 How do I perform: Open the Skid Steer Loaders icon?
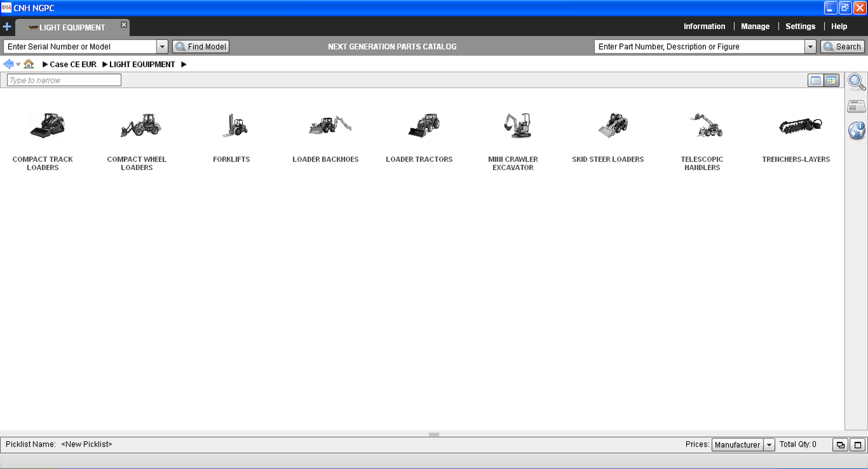[x=613, y=125]
